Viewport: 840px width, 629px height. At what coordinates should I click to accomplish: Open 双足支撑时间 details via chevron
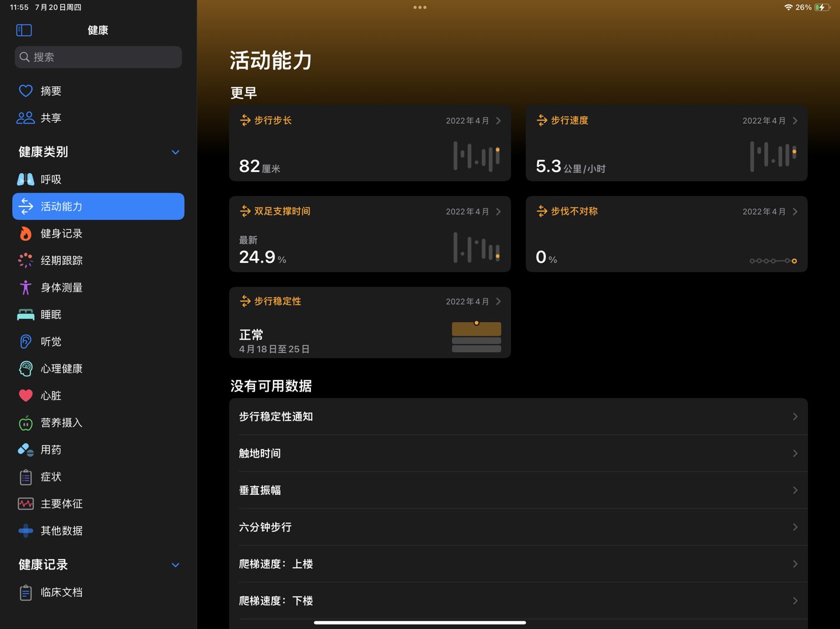pyautogui.click(x=499, y=212)
